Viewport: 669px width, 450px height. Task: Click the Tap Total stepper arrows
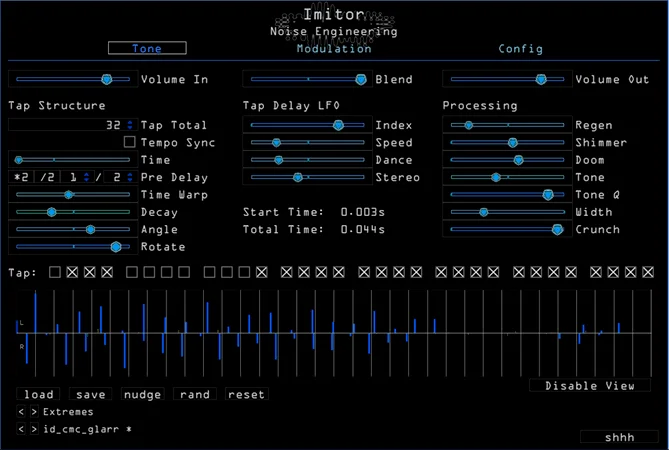pyautogui.click(x=130, y=125)
